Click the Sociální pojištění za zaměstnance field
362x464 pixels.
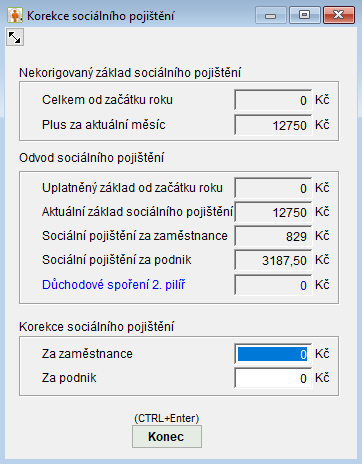273,236
